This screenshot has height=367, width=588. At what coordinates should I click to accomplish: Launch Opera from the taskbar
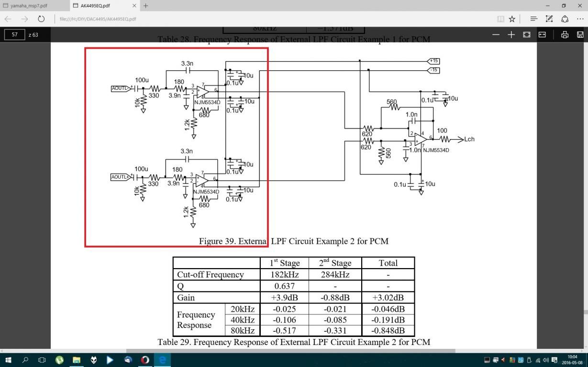click(x=145, y=360)
